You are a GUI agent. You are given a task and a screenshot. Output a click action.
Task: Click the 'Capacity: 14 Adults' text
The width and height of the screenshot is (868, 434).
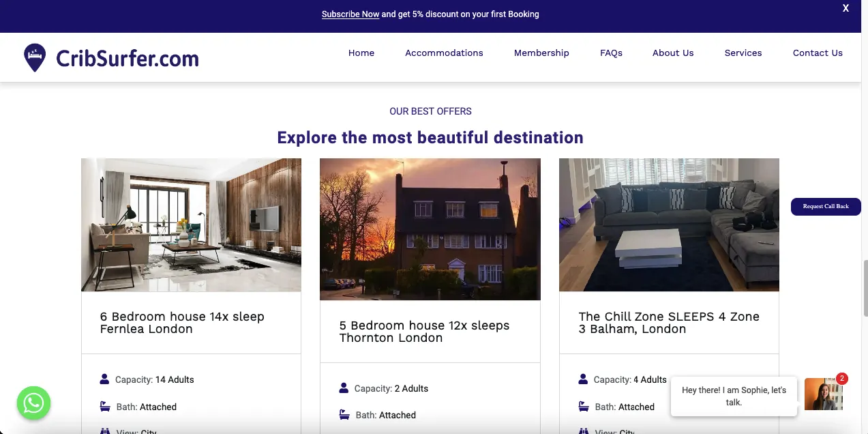tap(155, 379)
